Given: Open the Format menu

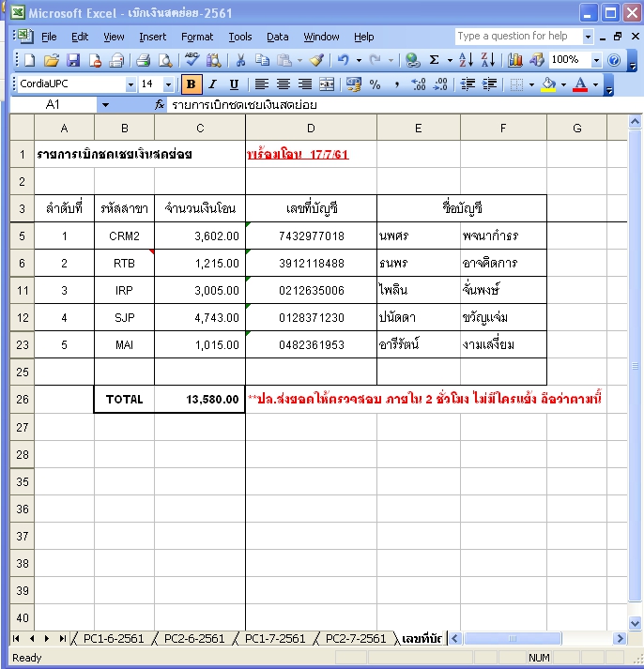Looking at the screenshot, I should [x=197, y=38].
